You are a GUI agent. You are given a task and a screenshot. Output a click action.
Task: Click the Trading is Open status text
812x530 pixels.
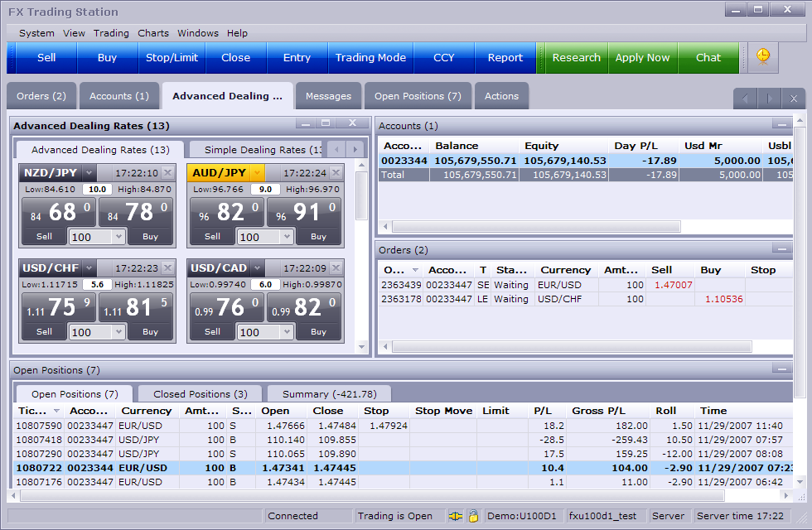point(395,516)
